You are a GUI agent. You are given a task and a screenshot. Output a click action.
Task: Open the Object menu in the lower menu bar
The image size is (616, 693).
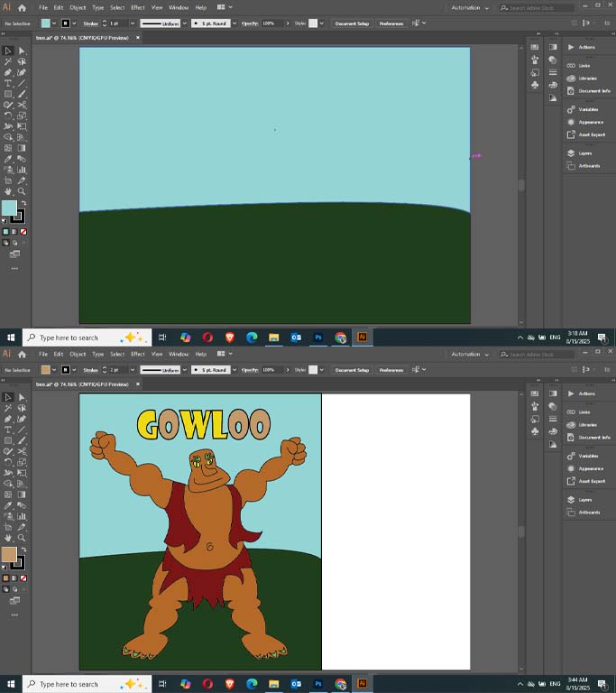(x=78, y=354)
